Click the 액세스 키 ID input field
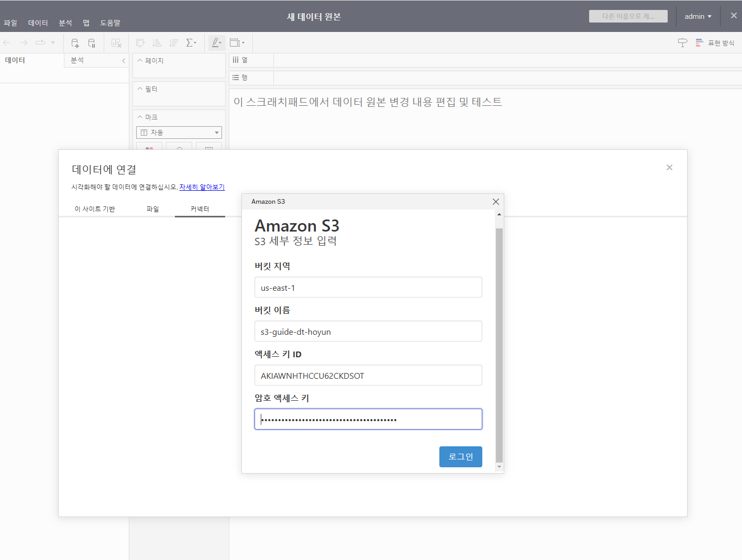This screenshot has height=560, width=742. (368, 375)
